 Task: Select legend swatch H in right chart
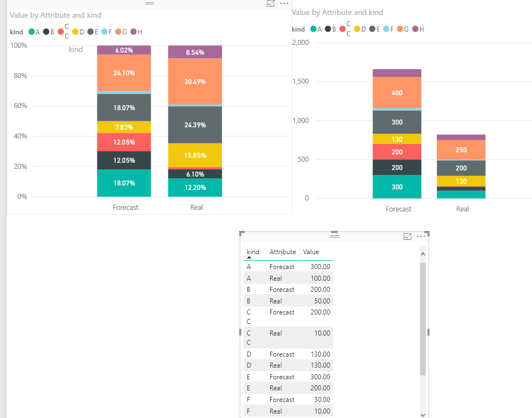415,29
